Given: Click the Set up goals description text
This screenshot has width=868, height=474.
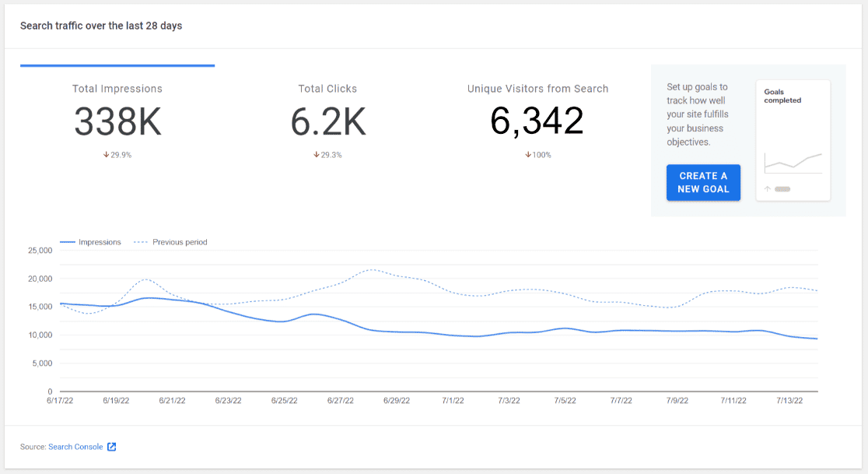Looking at the screenshot, I should pos(698,114).
